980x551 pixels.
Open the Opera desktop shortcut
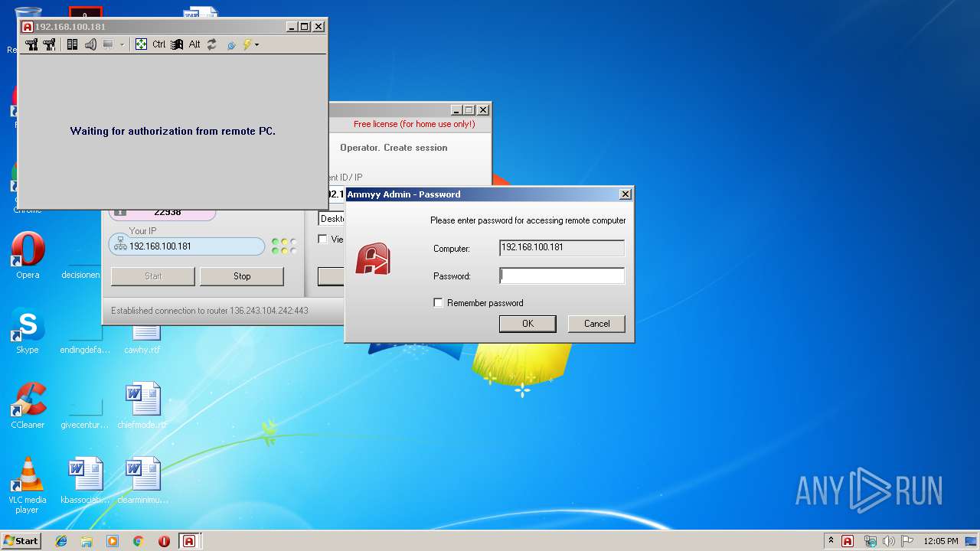tap(28, 255)
